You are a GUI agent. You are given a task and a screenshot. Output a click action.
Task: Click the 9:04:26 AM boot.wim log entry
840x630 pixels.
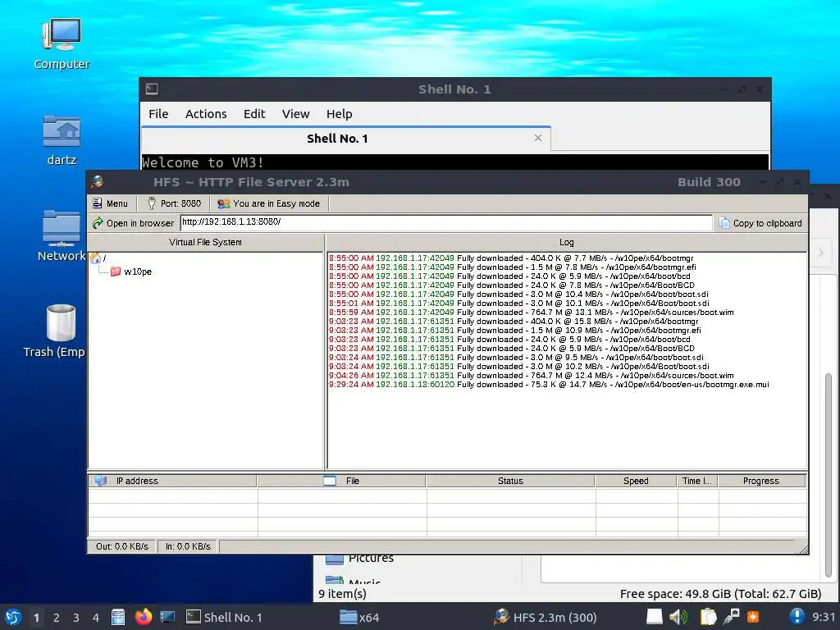[x=532, y=375]
